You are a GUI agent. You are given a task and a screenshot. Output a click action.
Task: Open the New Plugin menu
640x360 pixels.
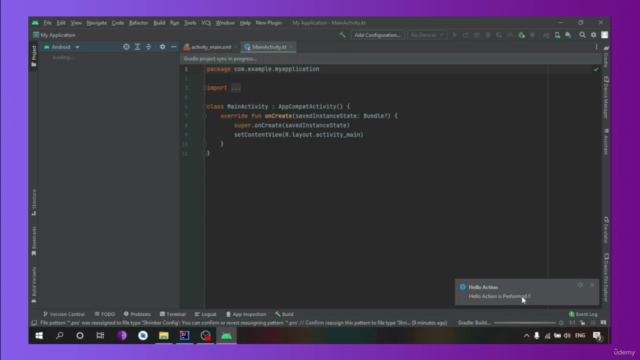click(x=269, y=23)
